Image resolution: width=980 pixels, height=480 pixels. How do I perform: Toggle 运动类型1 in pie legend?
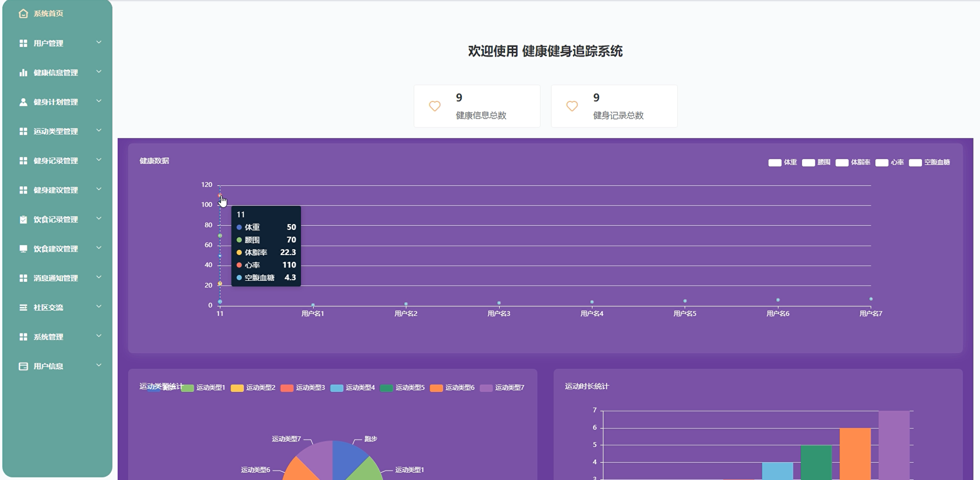tap(203, 388)
